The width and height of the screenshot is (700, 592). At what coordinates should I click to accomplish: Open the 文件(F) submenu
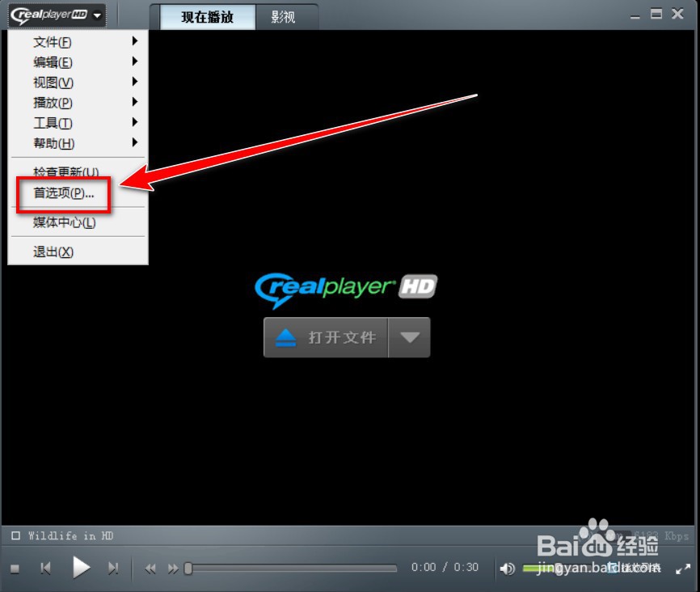click(78, 42)
